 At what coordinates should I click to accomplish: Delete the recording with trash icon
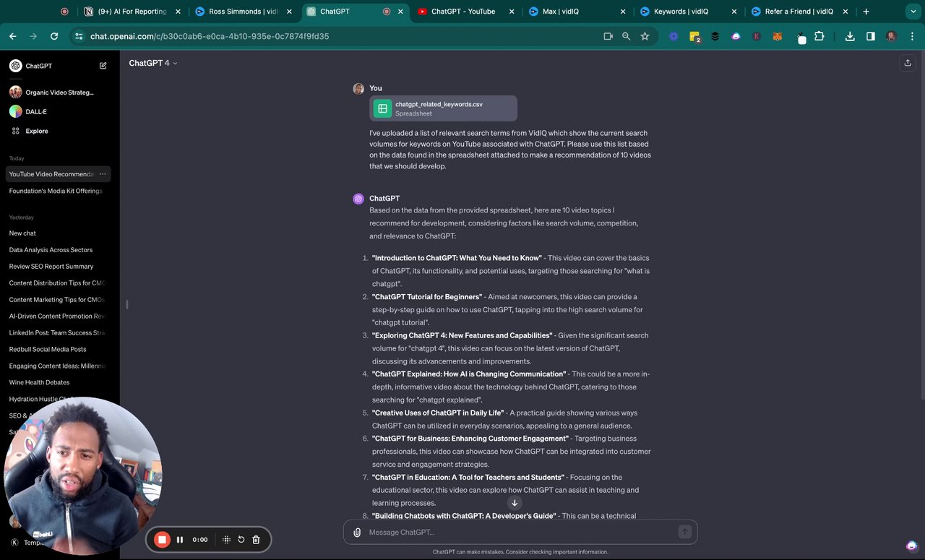coord(256,540)
